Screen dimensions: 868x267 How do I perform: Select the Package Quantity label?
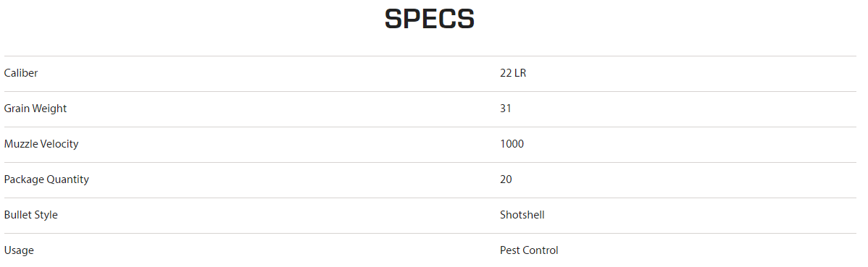point(46,179)
